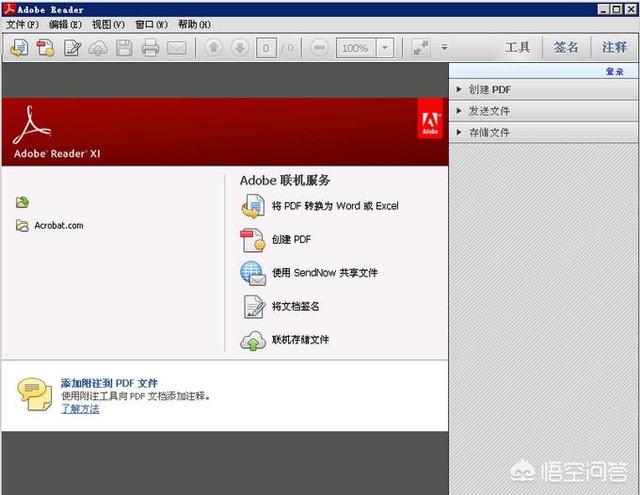
Task: Click the Adobe Reader title bar icon
Action: pos(9,9)
